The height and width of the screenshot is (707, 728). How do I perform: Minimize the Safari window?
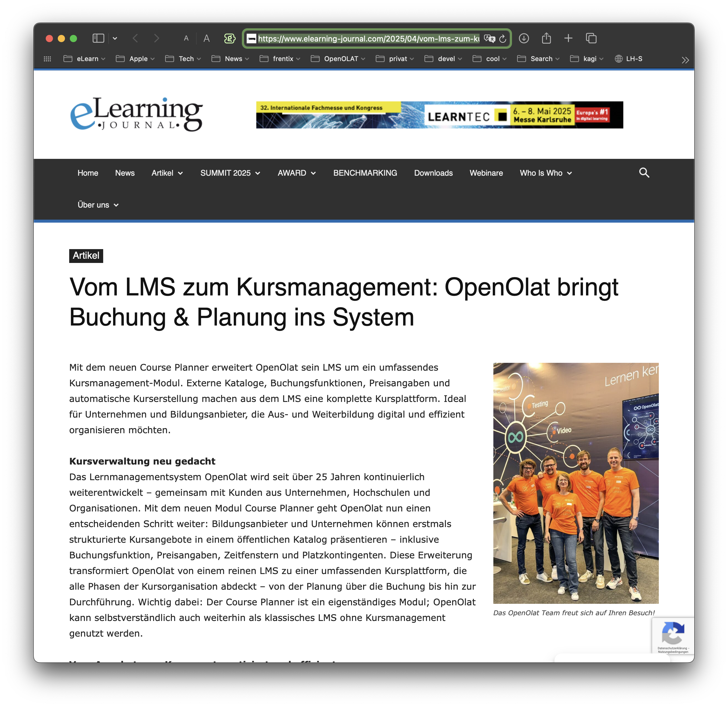coord(61,39)
